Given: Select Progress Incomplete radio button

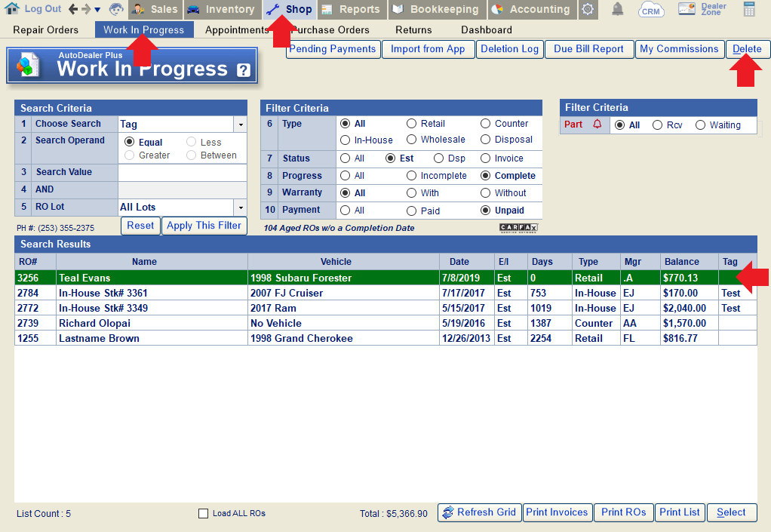Looking at the screenshot, I should point(412,176).
